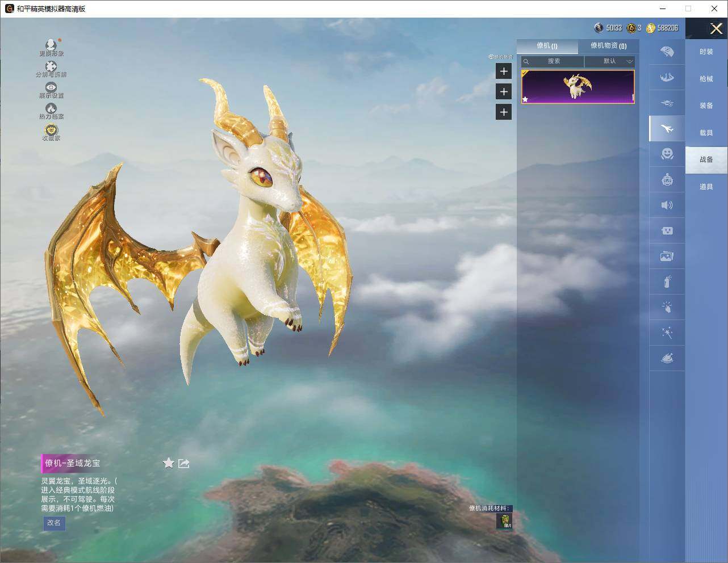Share the dragon using the share arrow icon
This screenshot has height=563, width=728.
click(183, 464)
